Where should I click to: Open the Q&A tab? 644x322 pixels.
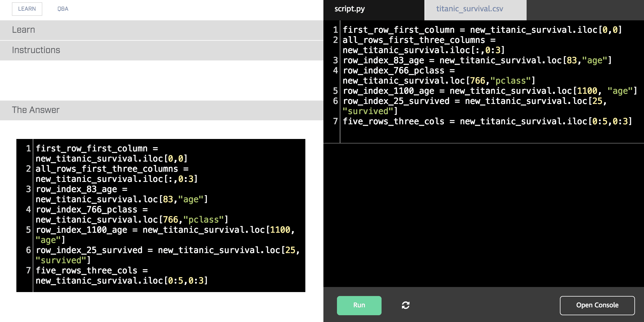coord(63,9)
